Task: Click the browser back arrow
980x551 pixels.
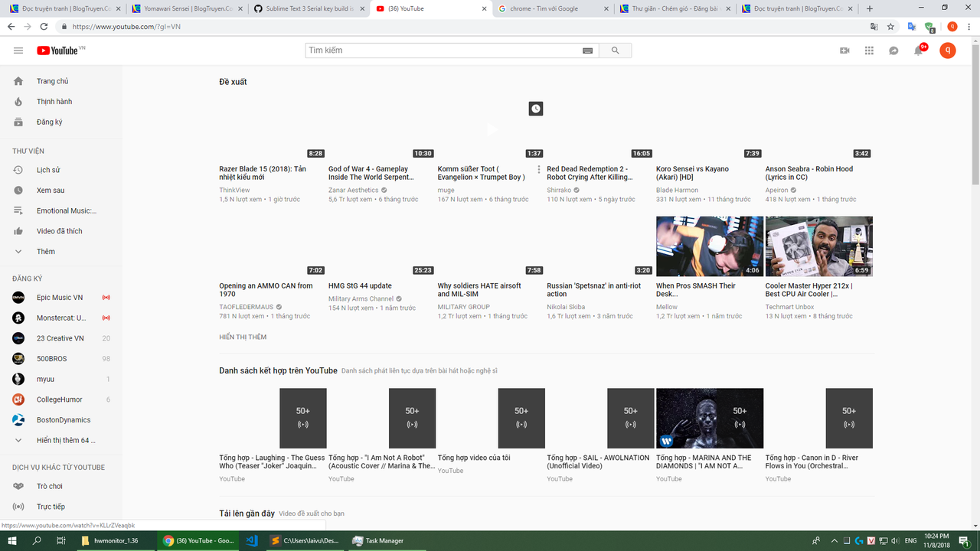Action: coord(11,26)
